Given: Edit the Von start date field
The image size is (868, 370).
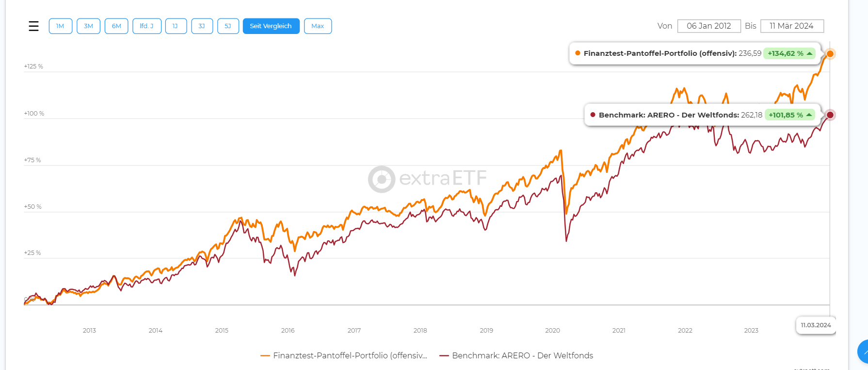Looking at the screenshot, I should (x=708, y=26).
